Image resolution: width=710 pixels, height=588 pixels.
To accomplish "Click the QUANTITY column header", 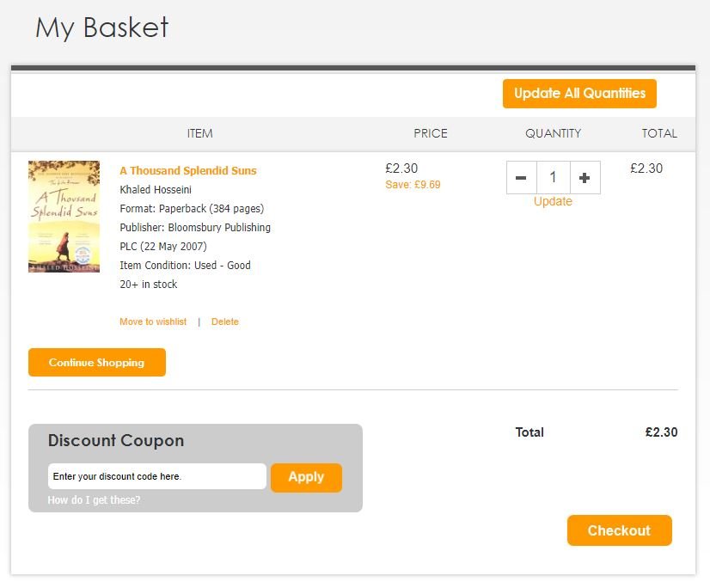I will tap(553, 133).
